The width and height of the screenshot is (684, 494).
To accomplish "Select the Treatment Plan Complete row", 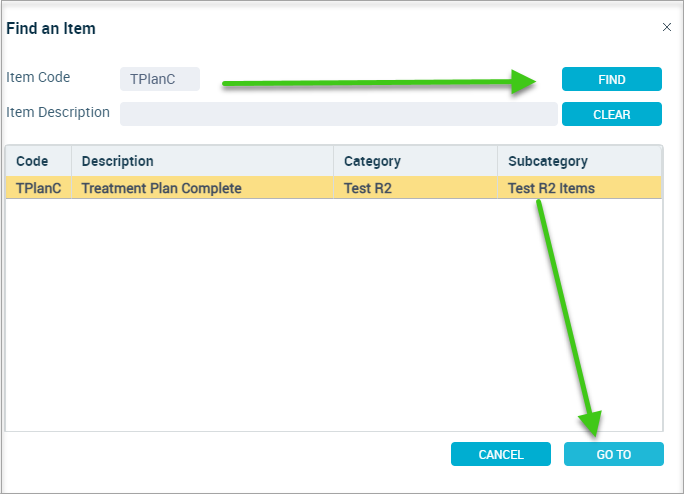I will click(334, 188).
